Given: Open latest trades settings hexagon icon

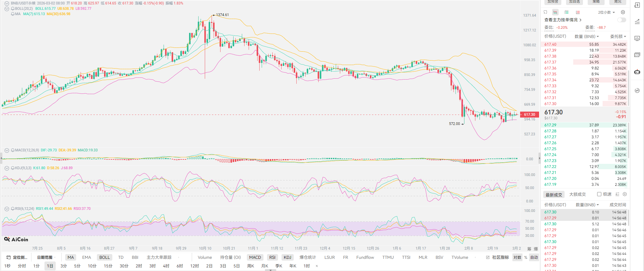Looking at the screenshot, I should pos(625,194).
